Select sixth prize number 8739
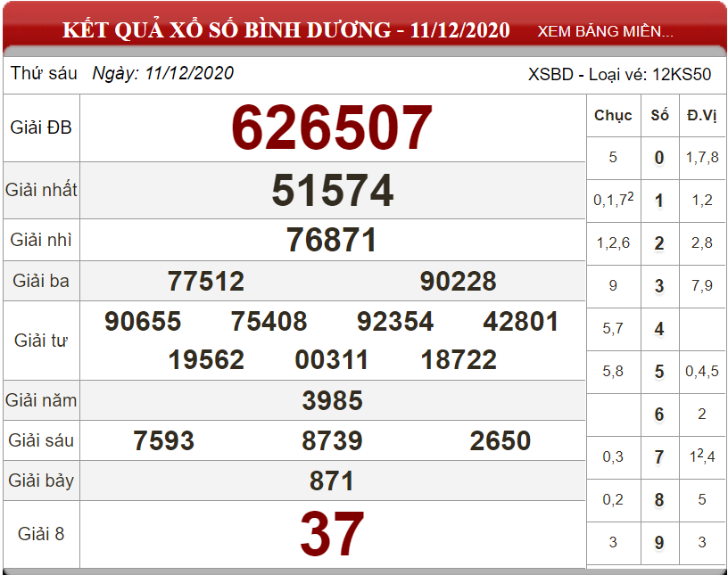Viewport: 728px width, 575px height. (x=332, y=440)
